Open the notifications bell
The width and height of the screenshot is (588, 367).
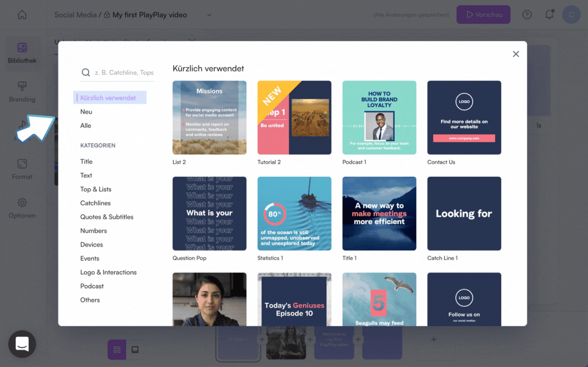coord(549,15)
